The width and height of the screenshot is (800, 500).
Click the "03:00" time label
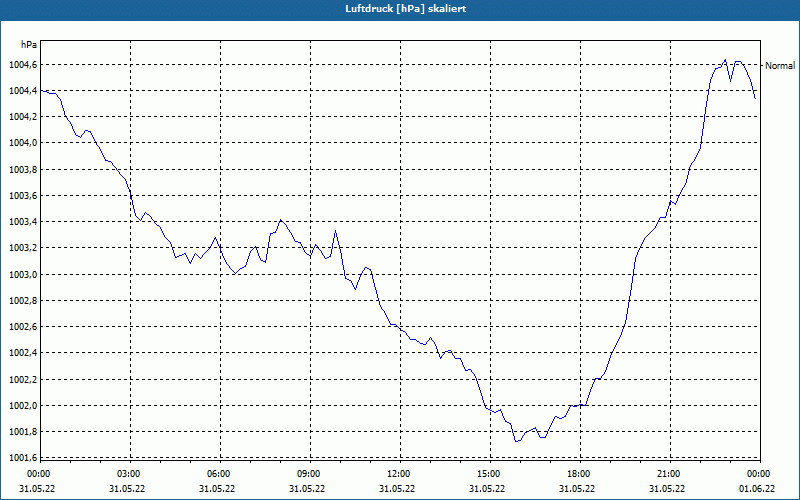point(130,474)
